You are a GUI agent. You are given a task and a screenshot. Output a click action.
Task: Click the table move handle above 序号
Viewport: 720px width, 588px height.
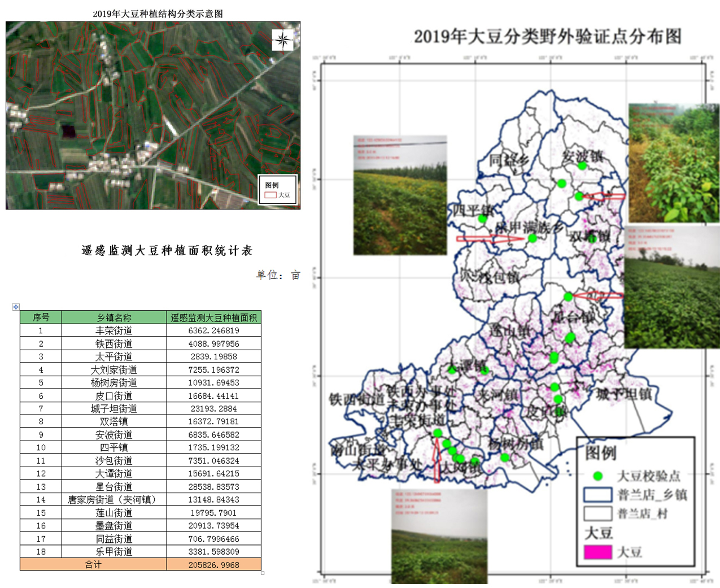[16, 307]
